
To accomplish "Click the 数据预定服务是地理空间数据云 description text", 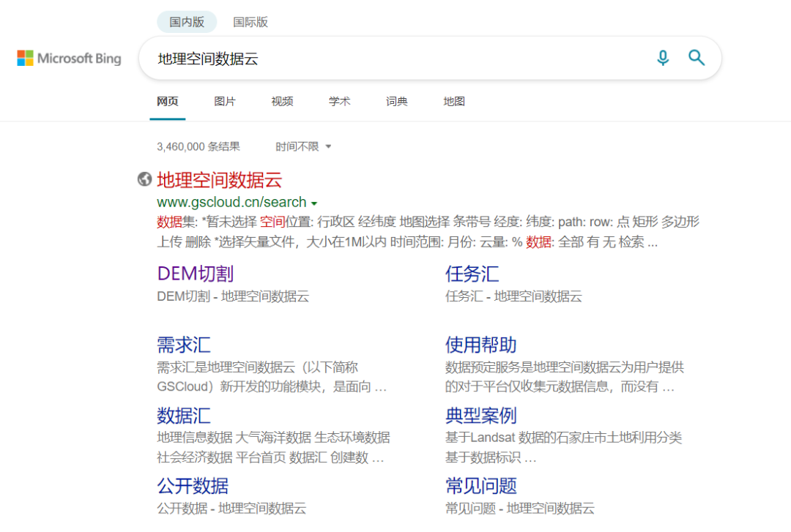I will pos(565,377).
